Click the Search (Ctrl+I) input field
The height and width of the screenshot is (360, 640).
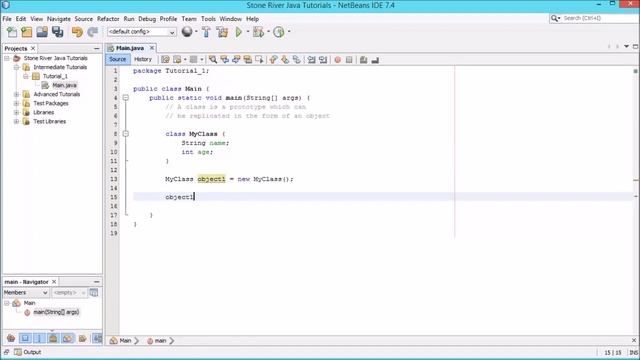coord(600,18)
